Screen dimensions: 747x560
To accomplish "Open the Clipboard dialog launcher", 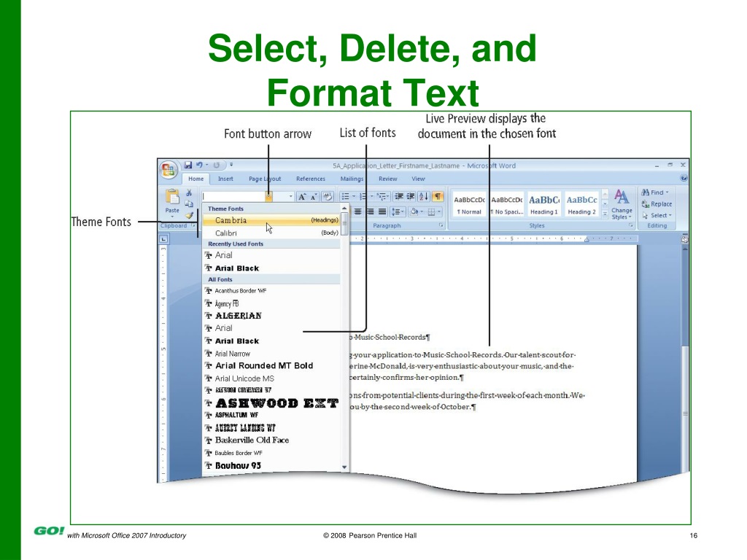I will tap(193, 225).
